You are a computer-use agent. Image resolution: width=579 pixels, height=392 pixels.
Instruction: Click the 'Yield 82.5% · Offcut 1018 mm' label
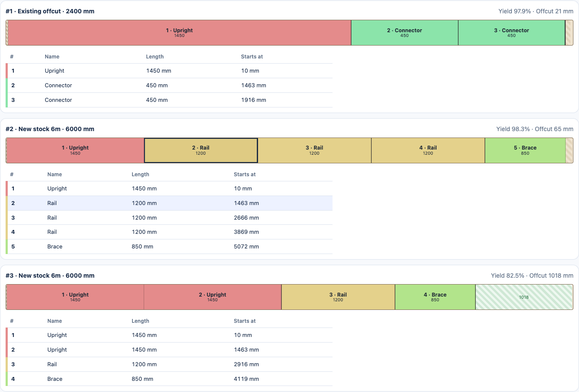click(x=532, y=276)
